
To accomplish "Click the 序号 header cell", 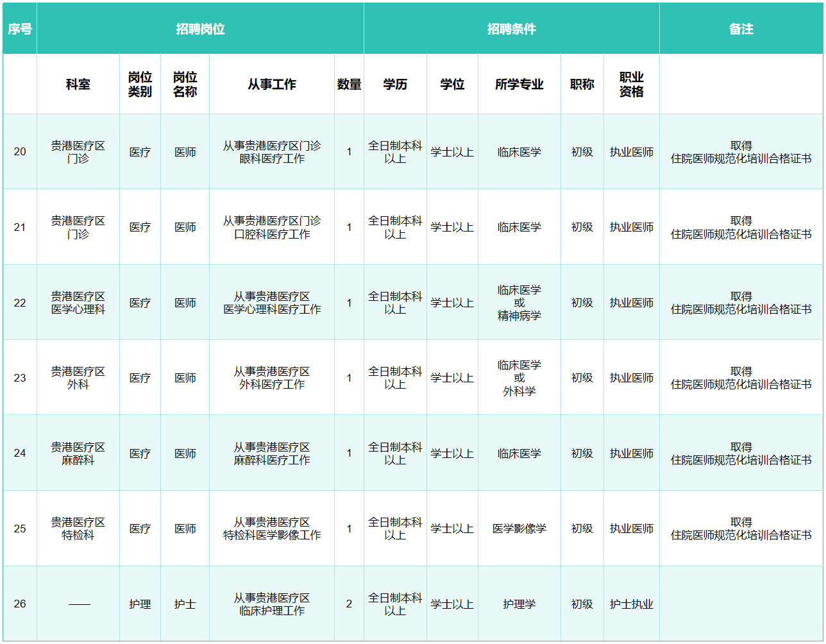I will tap(20, 29).
